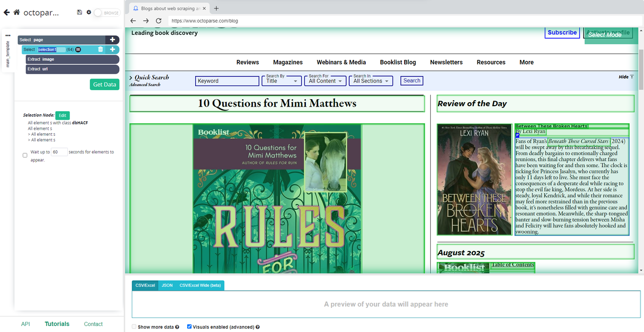Select the 'Extract image' command
This screenshot has height=332, width=644.
pos(72,59)
